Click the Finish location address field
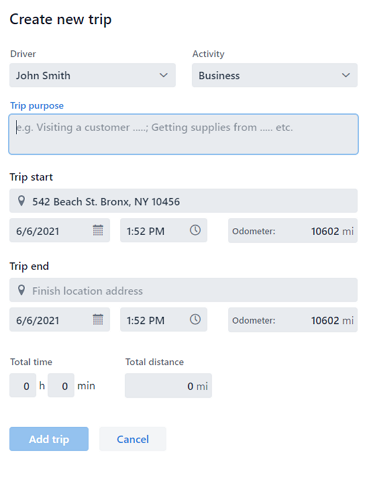This screenshot has width=365, height=498. (183, 290)
